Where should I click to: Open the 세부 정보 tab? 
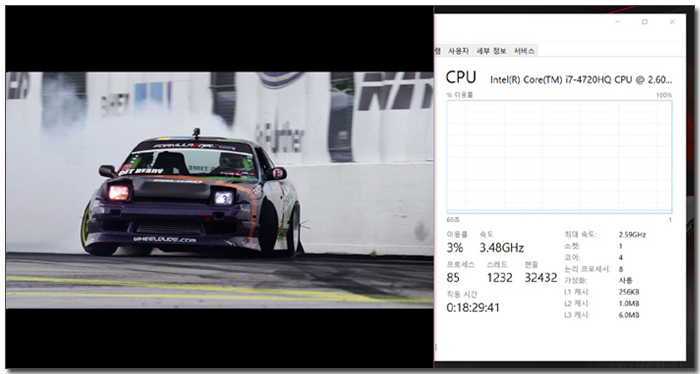coord(491,51)
